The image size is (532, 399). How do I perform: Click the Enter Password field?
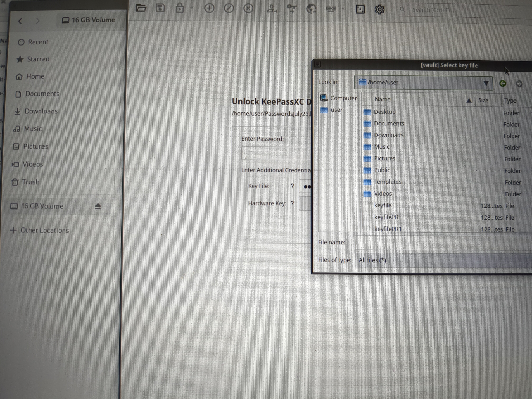click(276, 153)
